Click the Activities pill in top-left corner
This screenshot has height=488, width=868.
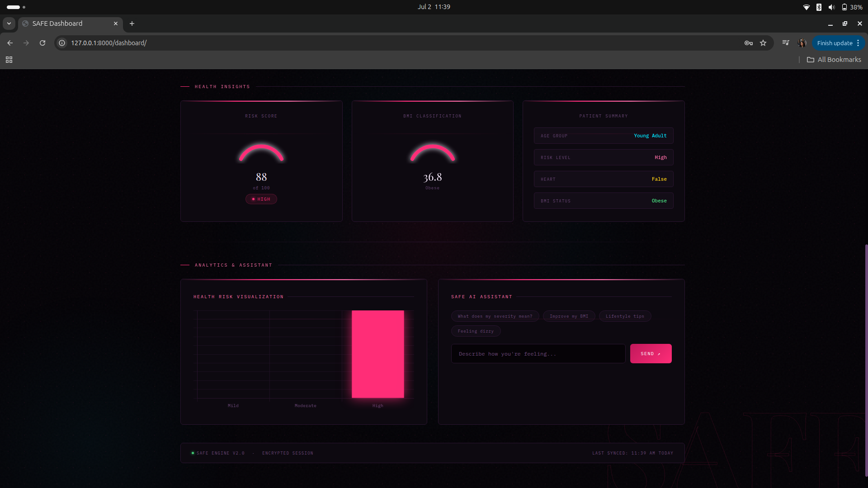(16, 7)
